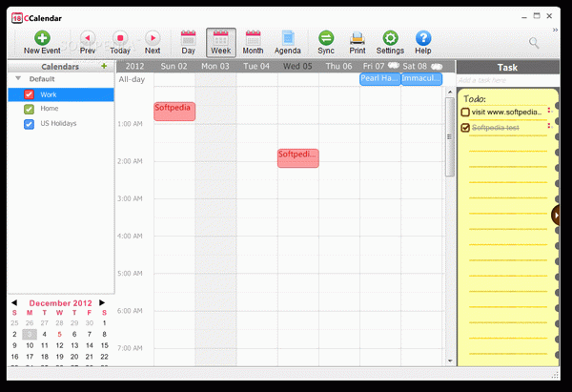Image resolution: width=572 pixels, height=392 pixels.
Task: Click the CCalendar app logo icon
Action: pyautogui.click(x=17, y=18)
